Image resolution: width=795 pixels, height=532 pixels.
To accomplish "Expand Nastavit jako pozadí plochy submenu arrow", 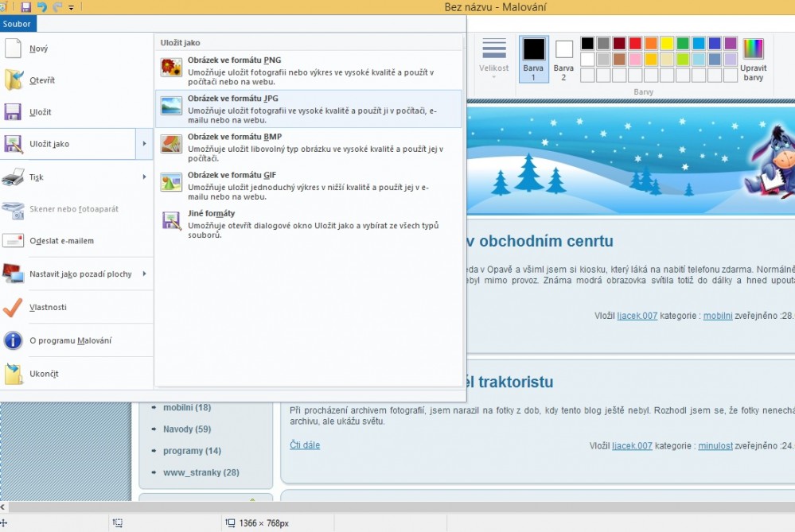I will click(144, 274).
